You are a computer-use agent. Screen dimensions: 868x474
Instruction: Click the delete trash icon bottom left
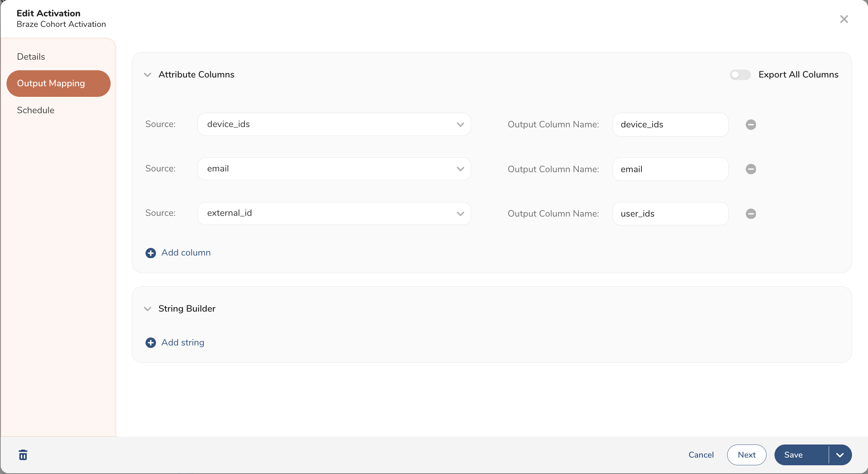23,455
